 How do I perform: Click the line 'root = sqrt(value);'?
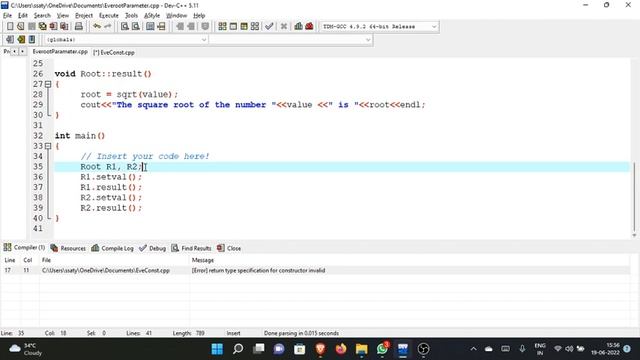pos(129,95)
